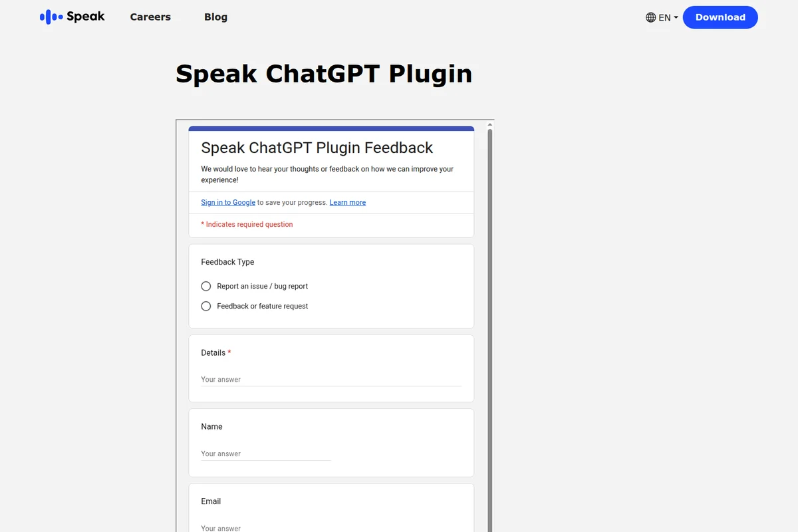The image size is (798, 532).
Task: Click the "Sign in to Google" link
Action: (227, 202)
